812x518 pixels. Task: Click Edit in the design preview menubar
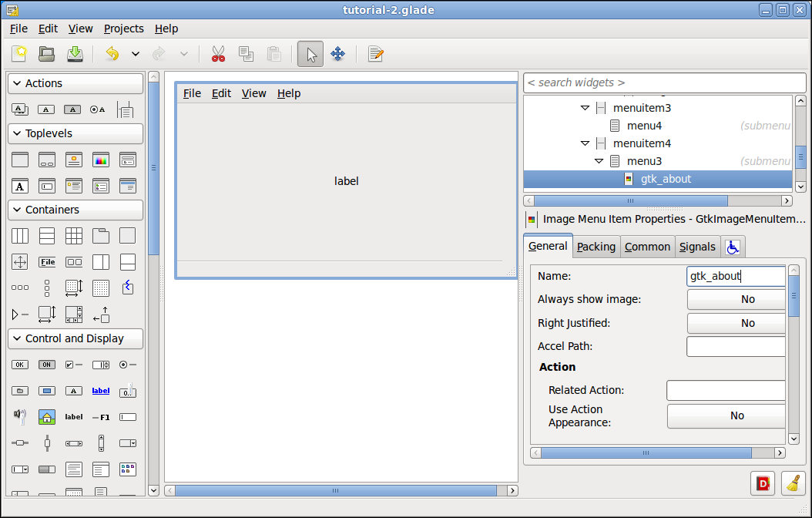click(221, 93)
